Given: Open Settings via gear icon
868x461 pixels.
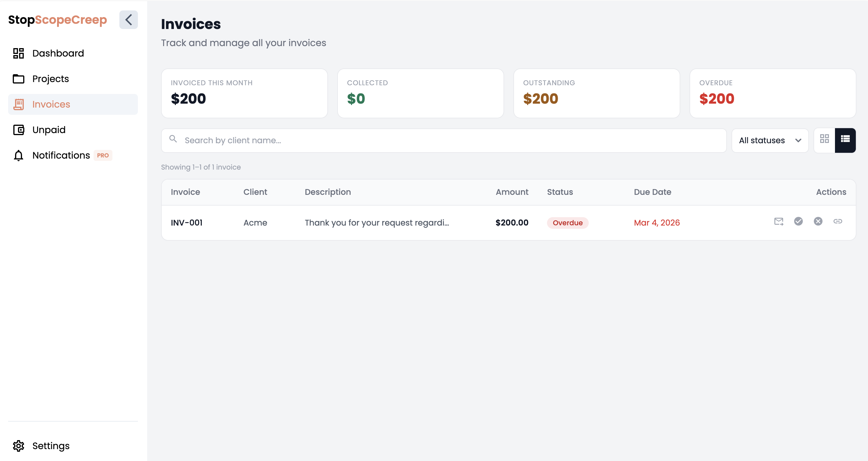Looking at the screenshot, I should (x=19, y=446).
